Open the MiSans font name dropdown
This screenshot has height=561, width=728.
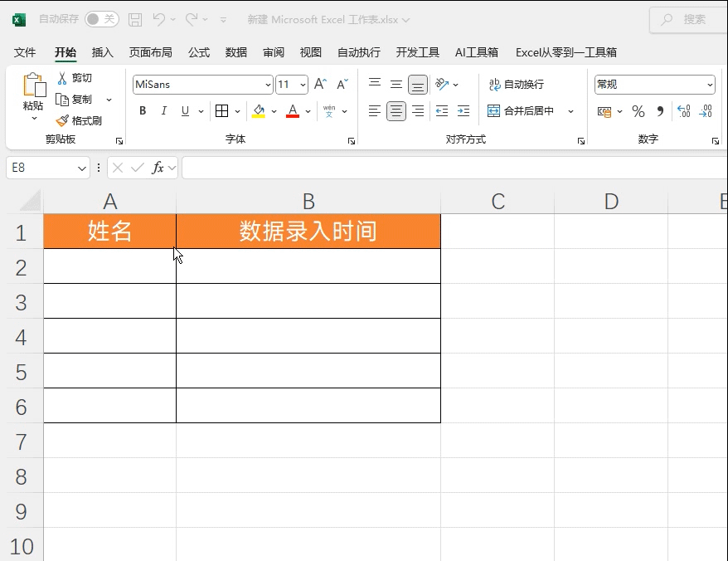268,85
